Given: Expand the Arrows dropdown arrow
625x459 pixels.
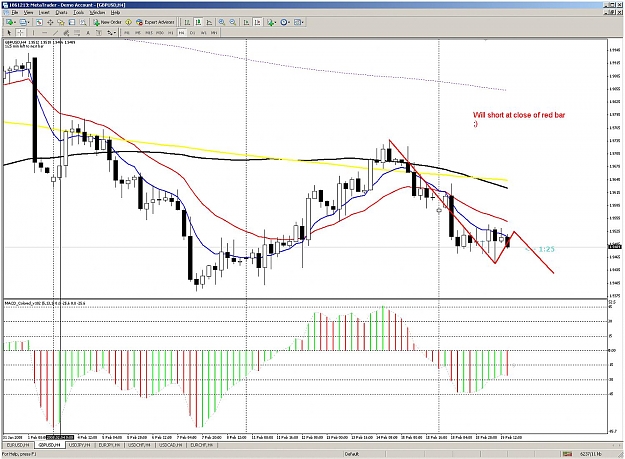Looking at the screenshot, I should point(115,33).
